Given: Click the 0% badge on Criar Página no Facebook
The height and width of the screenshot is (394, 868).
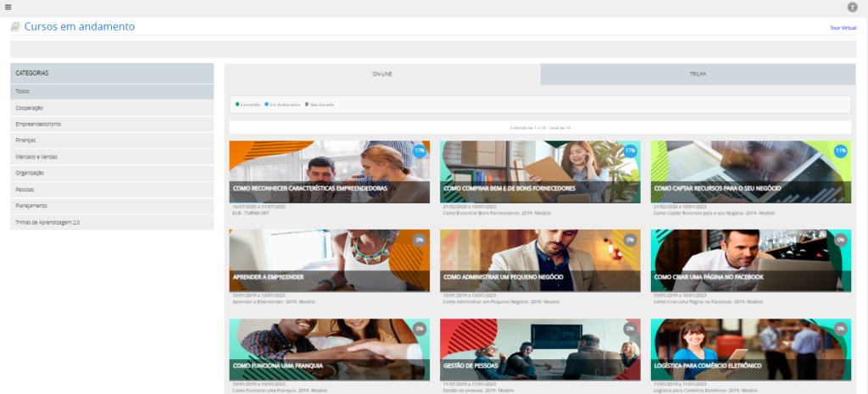Looking at the screenshot, I should (840, 240).
